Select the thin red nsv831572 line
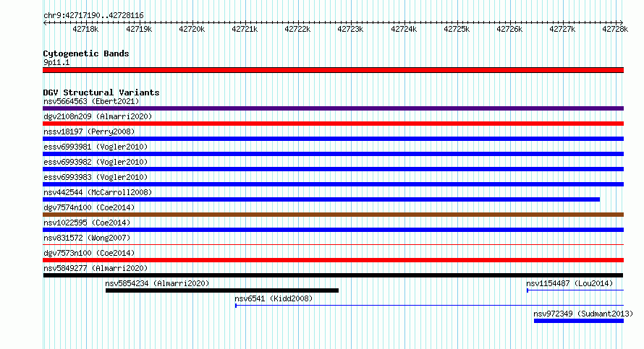 [333, 245]
